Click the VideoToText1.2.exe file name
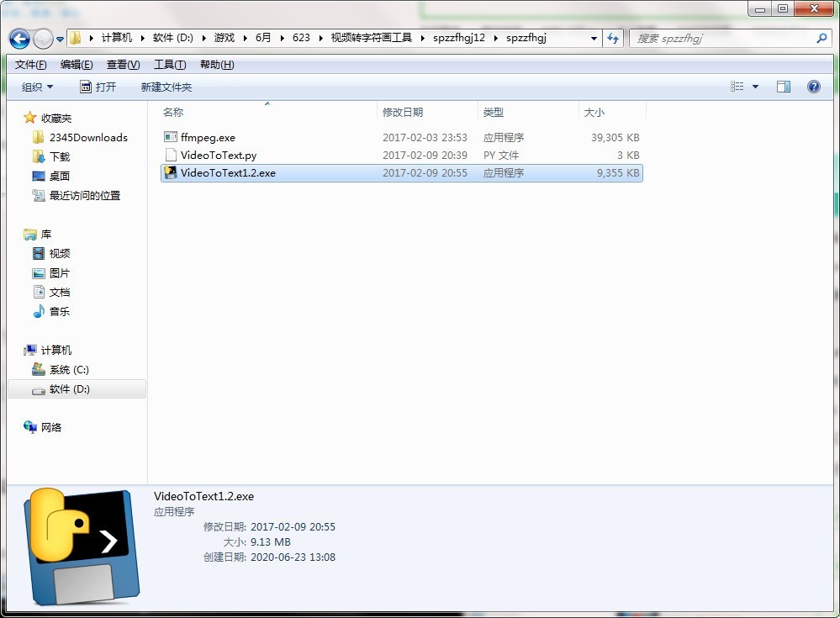This screenshot has height=618, width=840. coord(228,173)
